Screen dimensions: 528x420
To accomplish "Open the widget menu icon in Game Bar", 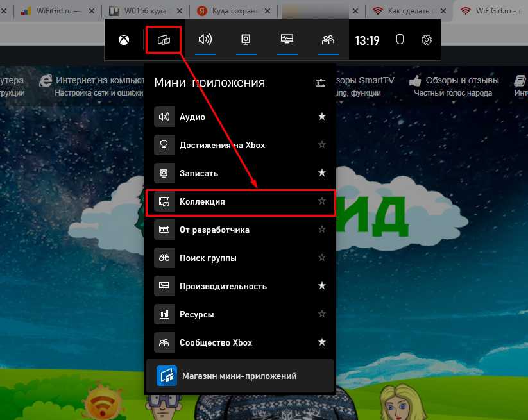I will [x=164, y=40].
